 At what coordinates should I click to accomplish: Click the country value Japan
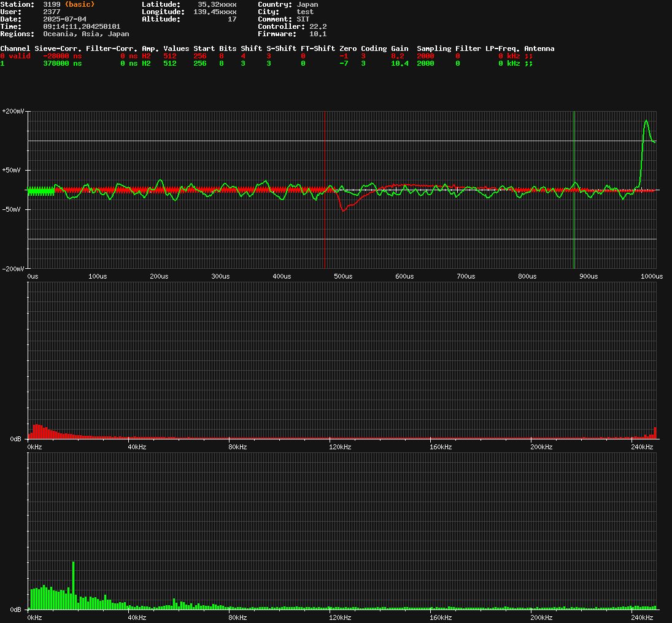pyautogui.click(x=307, y=4)
